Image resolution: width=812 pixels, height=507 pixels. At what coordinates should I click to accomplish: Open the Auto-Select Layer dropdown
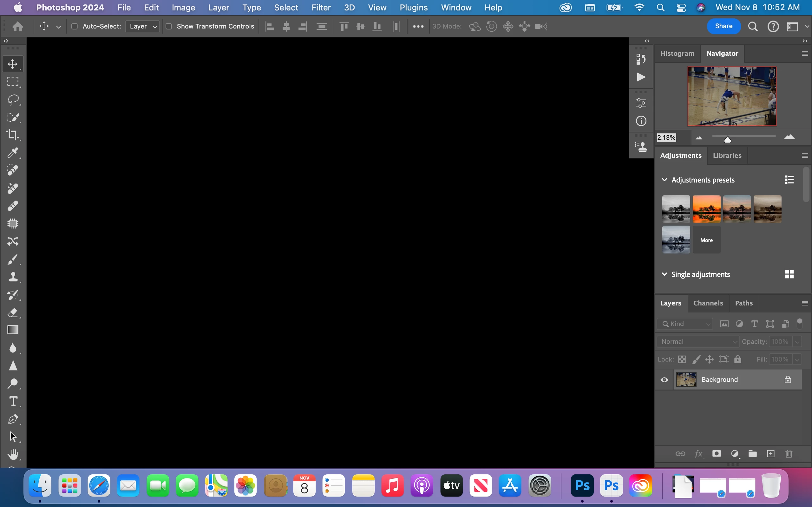coord(143,26)
